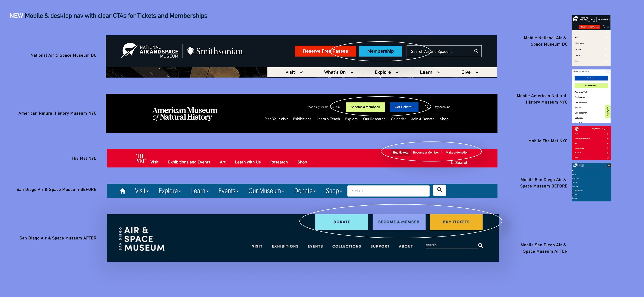
Task: Open hamburger menu in mobile San Diego BEFORE
Action: point(609,165)
